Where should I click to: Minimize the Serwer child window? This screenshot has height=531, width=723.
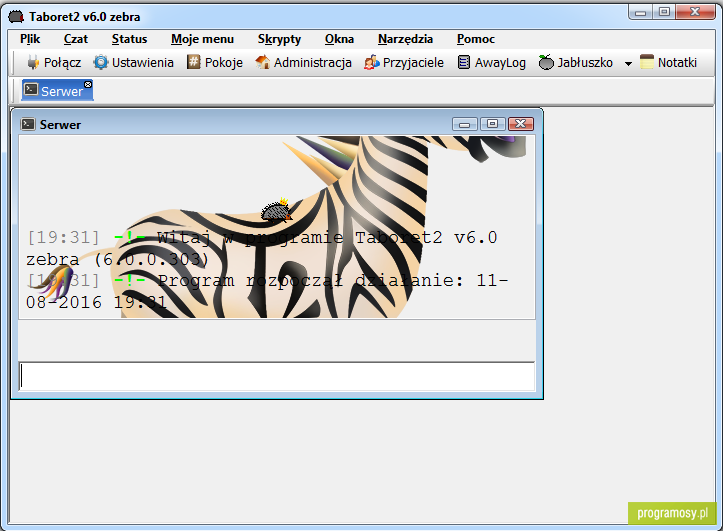(465, 124)
